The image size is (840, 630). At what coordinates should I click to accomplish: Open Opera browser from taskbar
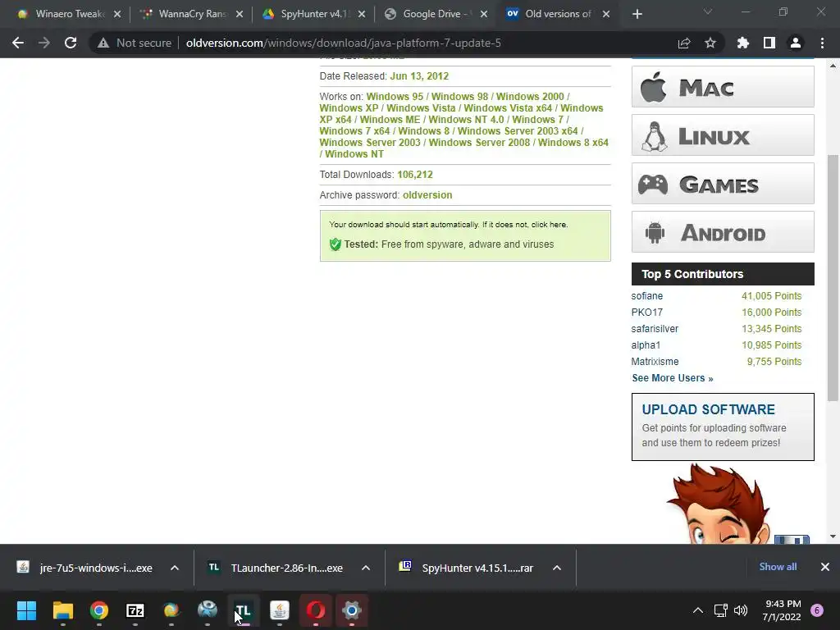tap(316, 610)
